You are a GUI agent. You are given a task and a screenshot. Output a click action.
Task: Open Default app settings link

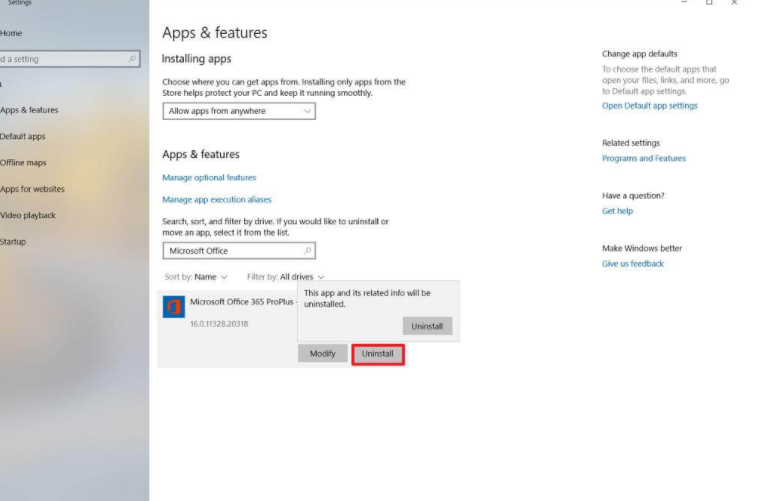coord(650,106)
